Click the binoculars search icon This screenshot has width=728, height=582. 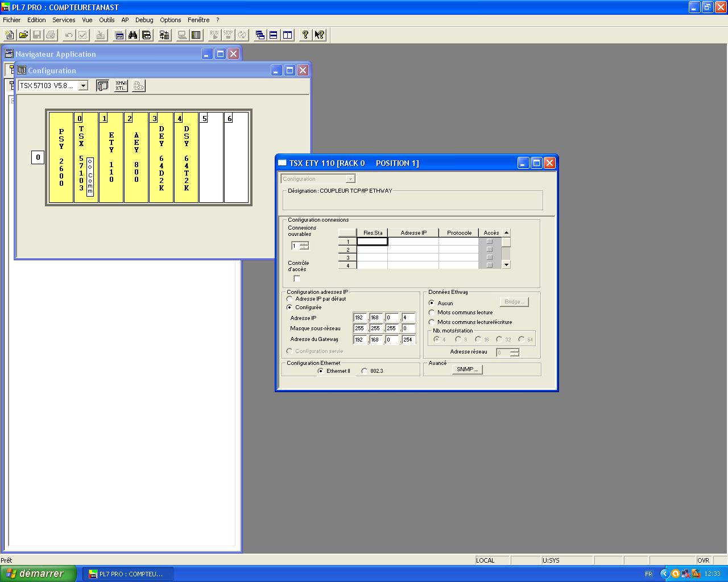[x=133, y=35]
